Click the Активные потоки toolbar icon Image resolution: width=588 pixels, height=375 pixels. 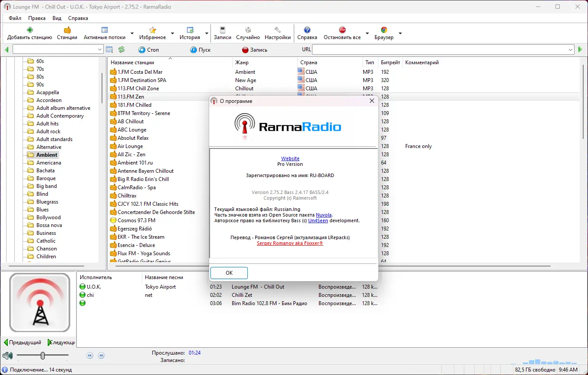coord(105,30)
